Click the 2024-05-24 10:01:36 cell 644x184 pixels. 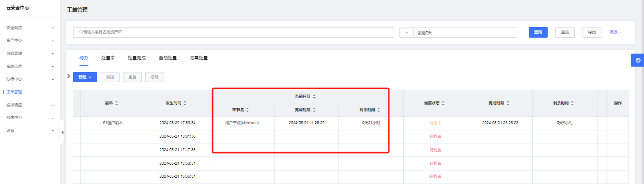click(177, 136)
